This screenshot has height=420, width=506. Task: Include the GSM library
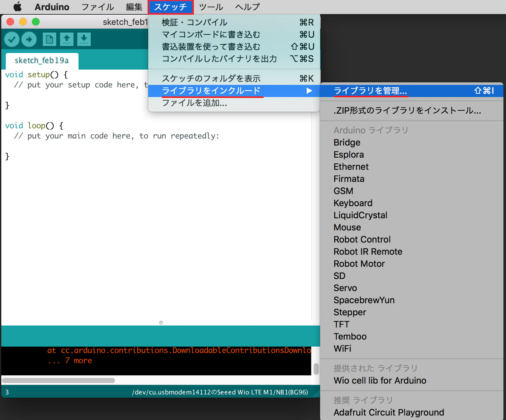[x=412, y=191]
